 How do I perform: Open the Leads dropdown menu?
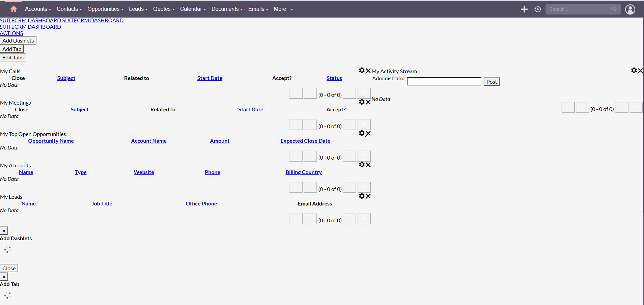pos(138,9)
